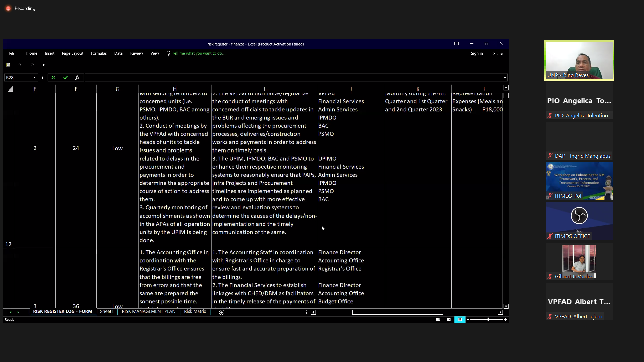The image size is (644, 362).
Task: Select column H header
Action: tap(175, 89)
